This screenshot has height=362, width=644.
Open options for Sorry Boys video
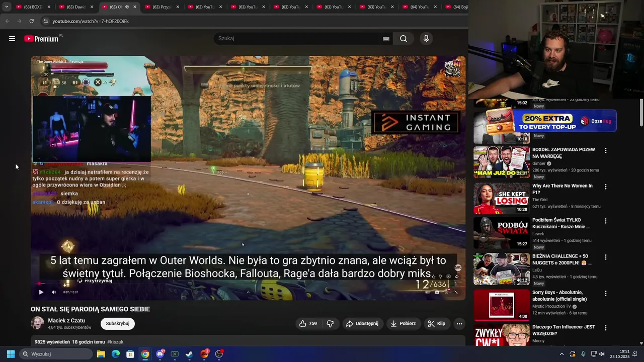click(x=605, y=293)
